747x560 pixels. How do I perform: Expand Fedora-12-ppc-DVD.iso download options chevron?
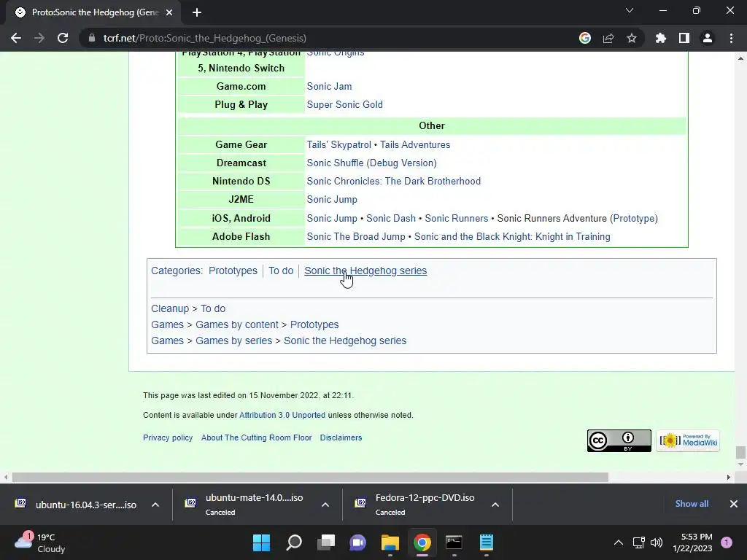(495, 505)
